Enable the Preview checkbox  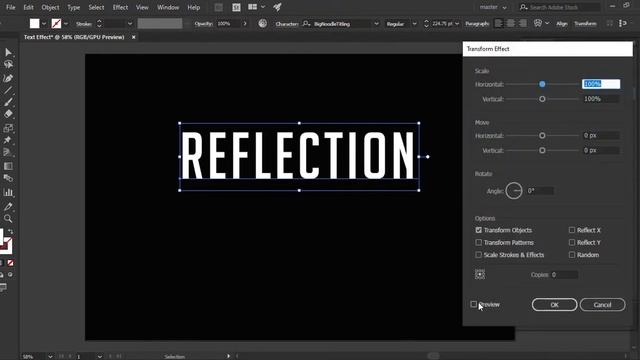tap(473, 304)
